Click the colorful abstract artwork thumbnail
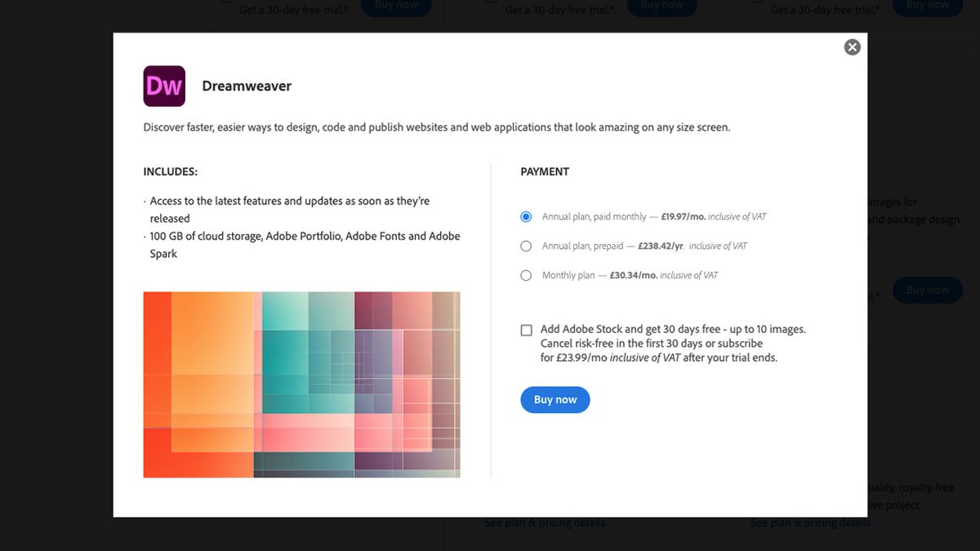 click(301, 384)
